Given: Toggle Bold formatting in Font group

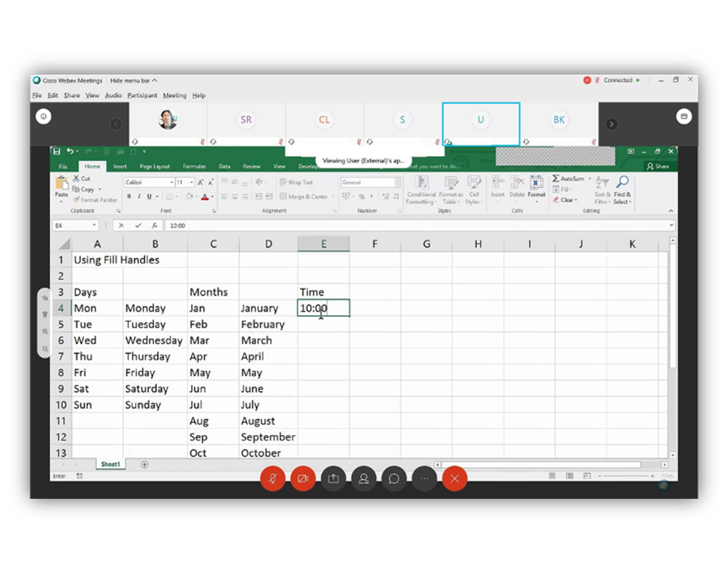Looking at the screenshot, I should tap(129, 196).
